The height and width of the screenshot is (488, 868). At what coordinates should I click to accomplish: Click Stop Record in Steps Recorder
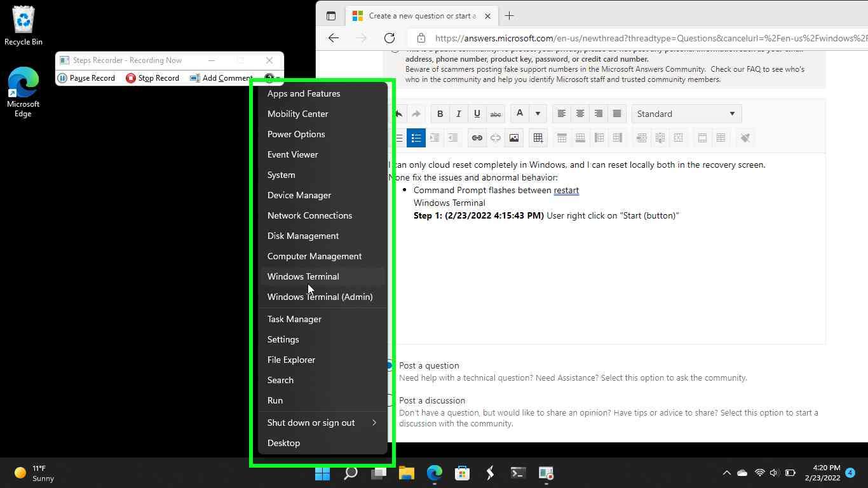click(x=153, y=78)
